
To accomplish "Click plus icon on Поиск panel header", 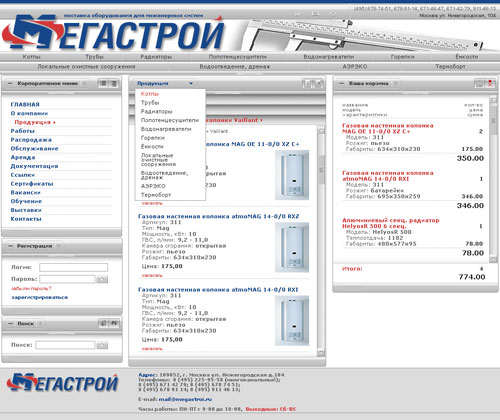I will coord(40,324).
